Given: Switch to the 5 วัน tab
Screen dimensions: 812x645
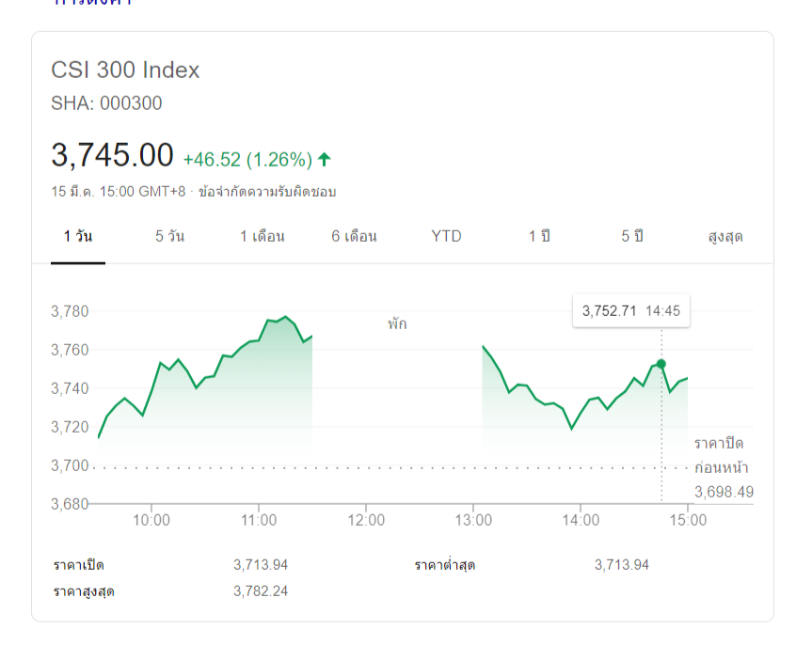Looking at the screenshot, I should tap(170, 236).
